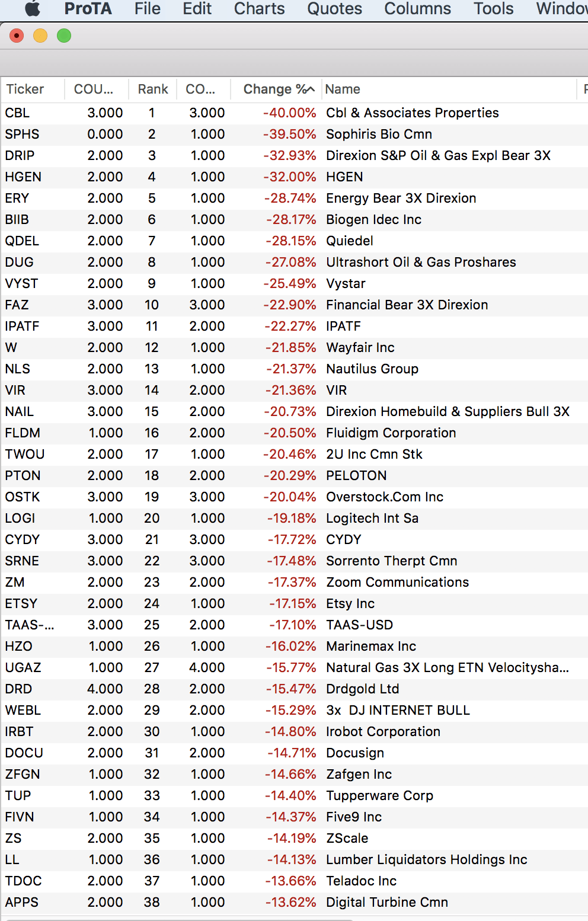Open the Columns menu
Screen dimensions: 588x921
(x=417, y=8)
